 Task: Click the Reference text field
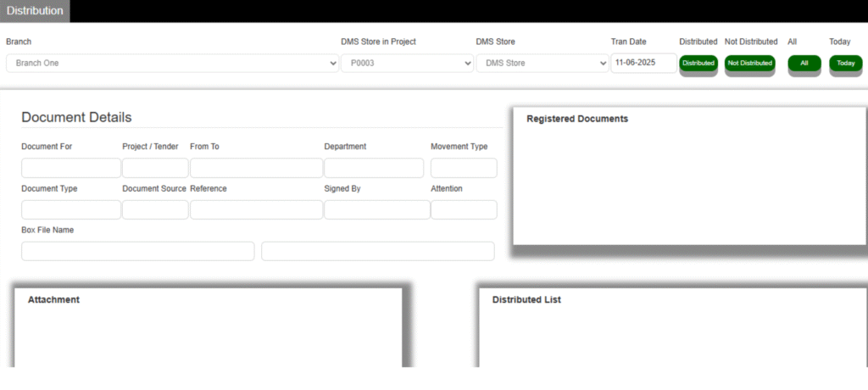pos(256,209)
